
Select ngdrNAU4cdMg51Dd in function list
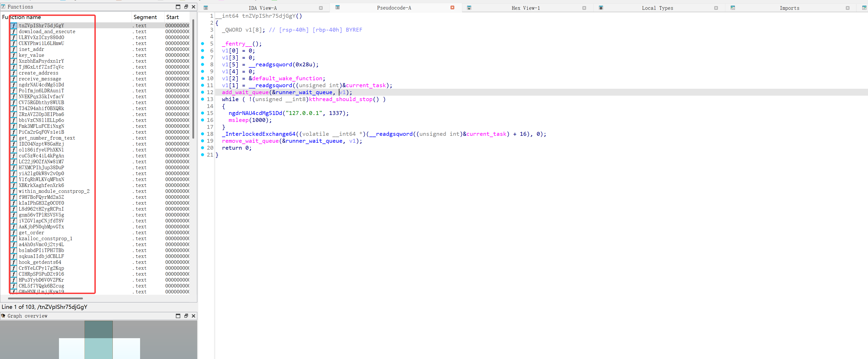click(41, 85)
